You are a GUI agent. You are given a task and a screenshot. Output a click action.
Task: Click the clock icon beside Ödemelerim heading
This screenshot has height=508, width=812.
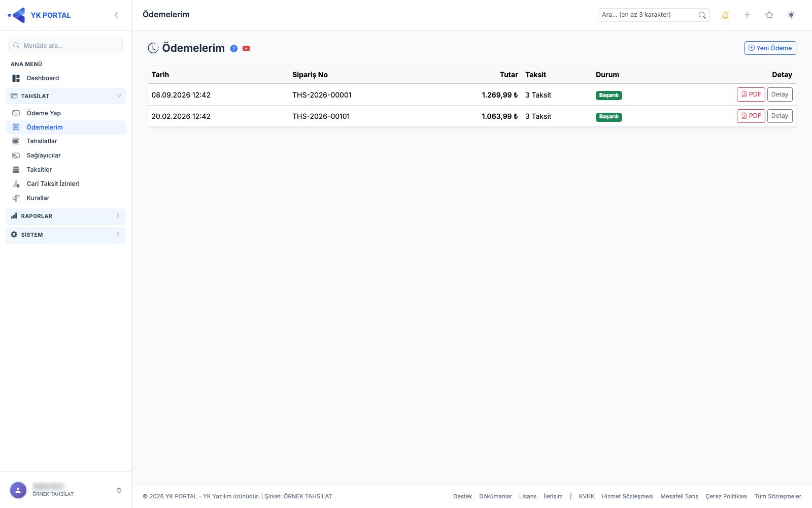pos(153,48)
